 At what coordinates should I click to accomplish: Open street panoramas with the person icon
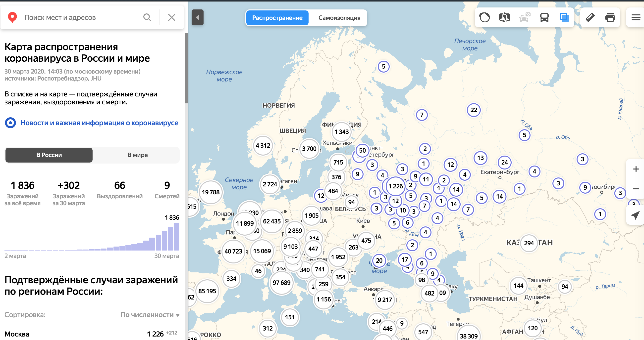[504, 17]
